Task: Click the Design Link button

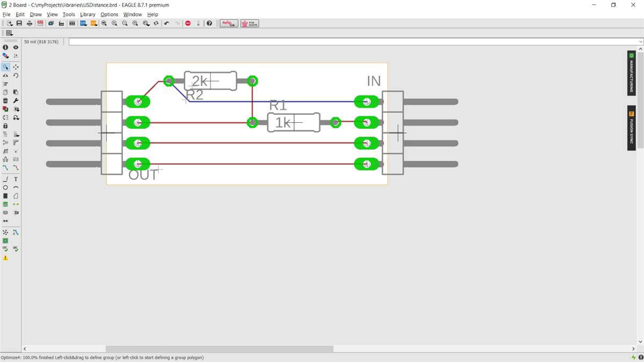Action: (229, 24)
